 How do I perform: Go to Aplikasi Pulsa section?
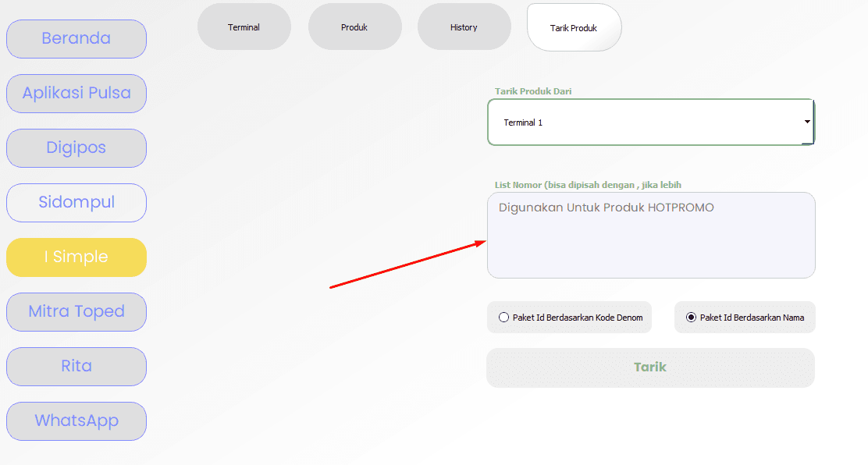(x=76, y=94)
